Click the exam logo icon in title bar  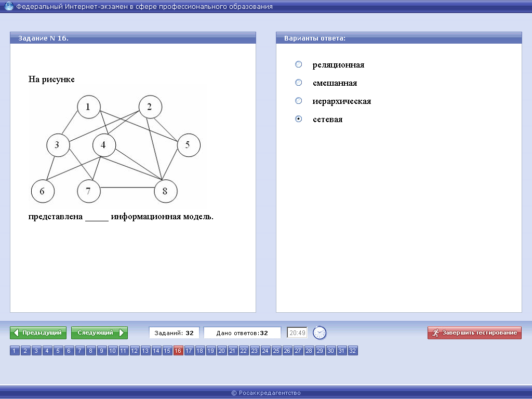click(x=9, y=6)
